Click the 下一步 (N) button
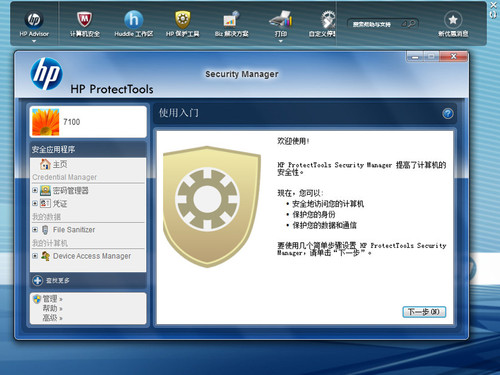Image resolution: width=500 pixels, height=375 pixels. point(424,312)
